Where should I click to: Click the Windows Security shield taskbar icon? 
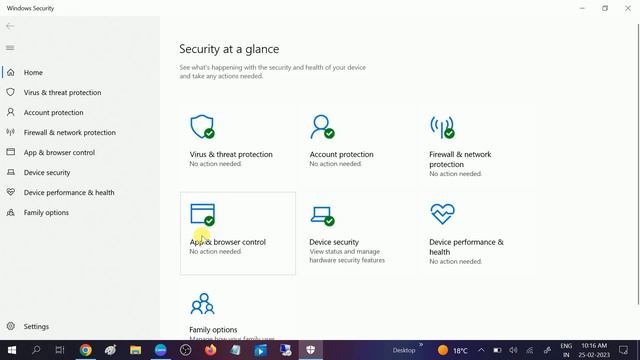coord(311,350)
